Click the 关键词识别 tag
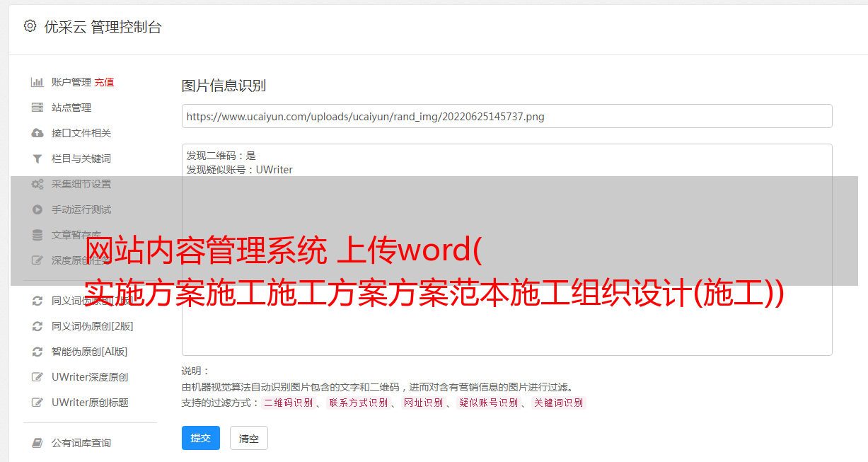The image size is (868, 462). 559,403
